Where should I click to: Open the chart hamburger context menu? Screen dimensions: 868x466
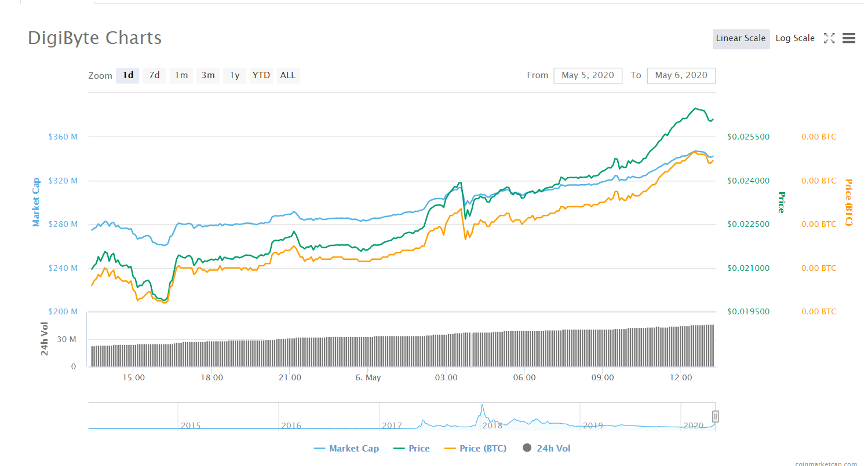tap(849, 38)
